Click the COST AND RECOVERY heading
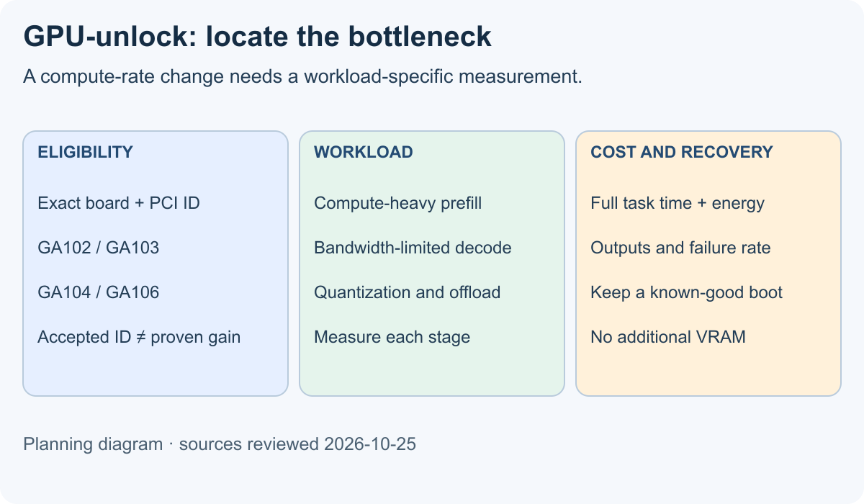This screenshot has height=504, width=864. click(682, 152)
